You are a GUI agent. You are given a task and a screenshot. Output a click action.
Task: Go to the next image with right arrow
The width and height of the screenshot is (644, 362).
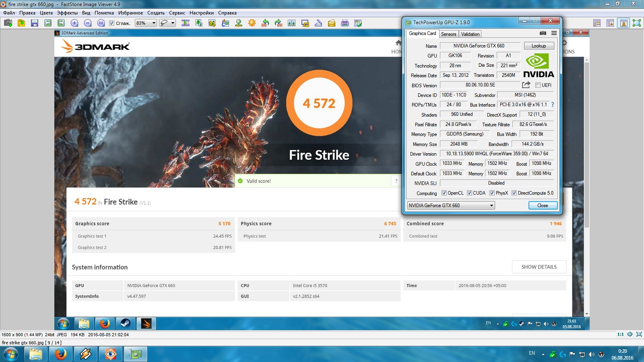pyautogui.click(x=61, y=23)
